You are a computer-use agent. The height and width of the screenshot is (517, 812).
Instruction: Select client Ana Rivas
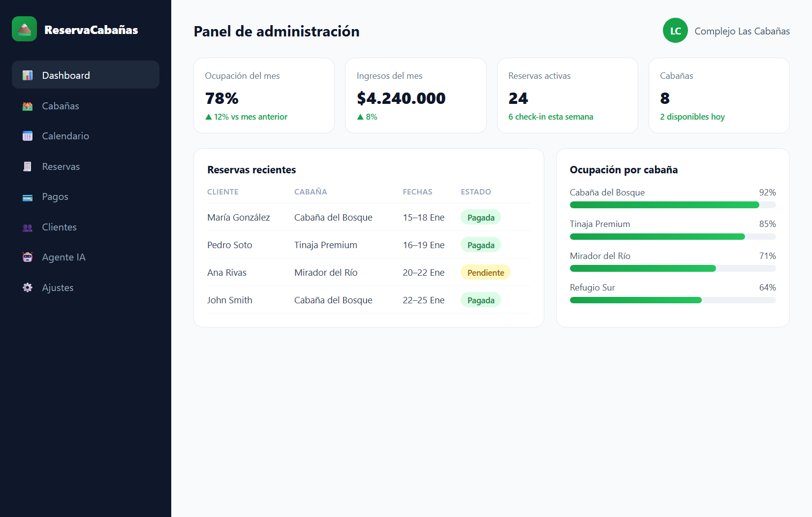click(227, 273)
